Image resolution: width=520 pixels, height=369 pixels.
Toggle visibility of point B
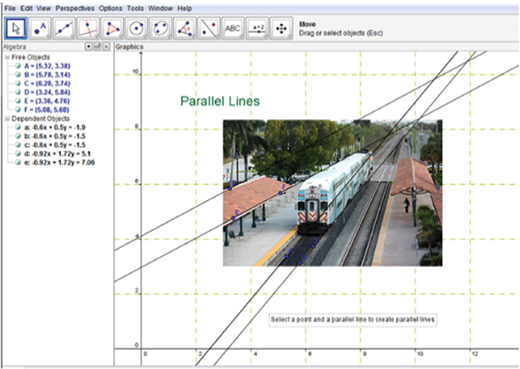tap(18, 75)
